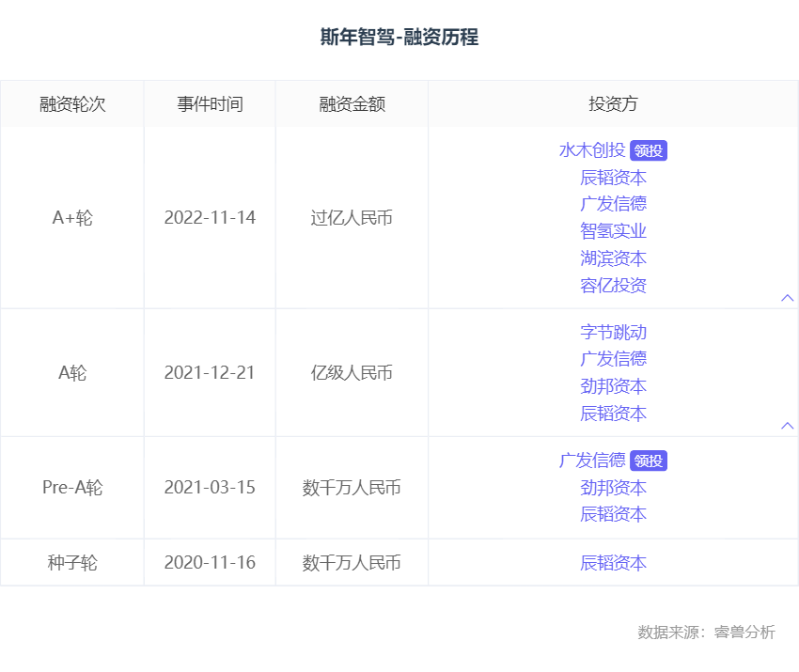This screenshot has width=799, height=672.
Task: Select the 融资金额 column header
Action: (352, 104)
